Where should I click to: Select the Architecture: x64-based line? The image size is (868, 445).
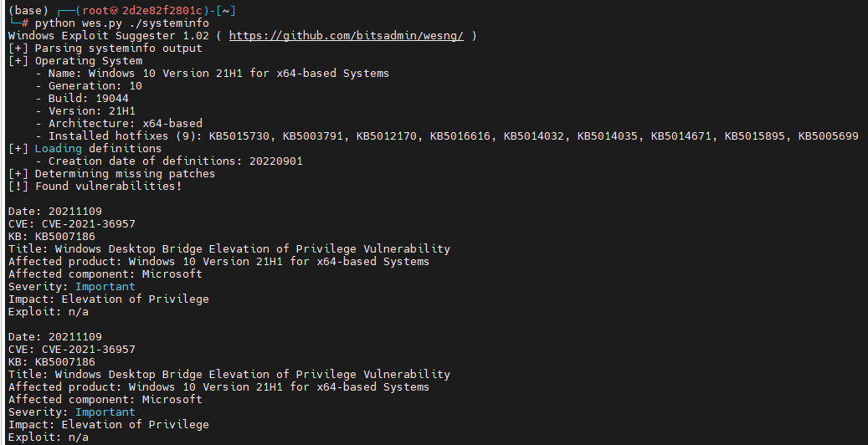point(125,124)
